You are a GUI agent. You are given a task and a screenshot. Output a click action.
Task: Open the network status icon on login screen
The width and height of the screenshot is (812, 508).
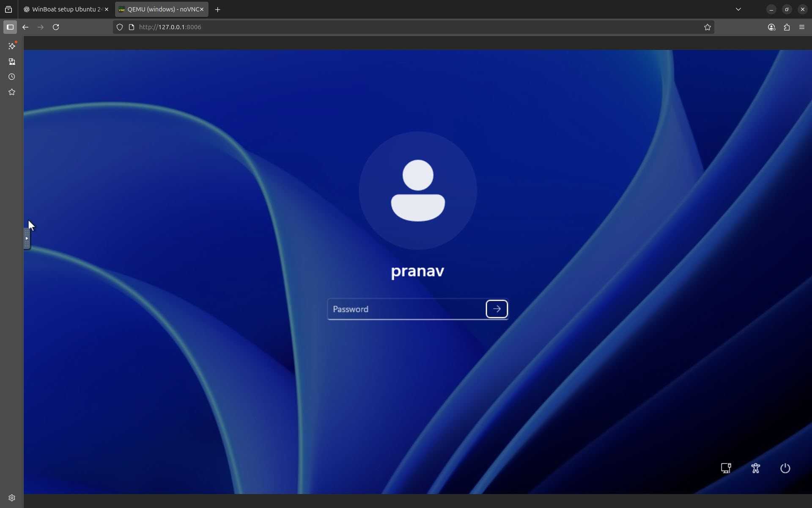click(x=726, y=468)
